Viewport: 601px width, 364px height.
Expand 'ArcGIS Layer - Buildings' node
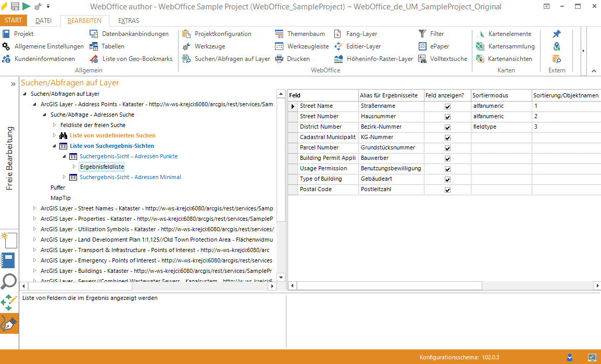[x=35, y=271]
